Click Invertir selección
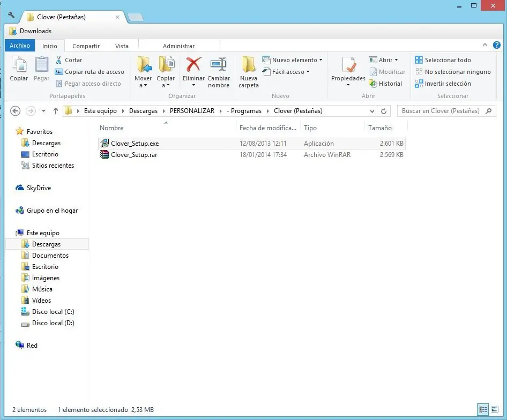 point(443,84)
